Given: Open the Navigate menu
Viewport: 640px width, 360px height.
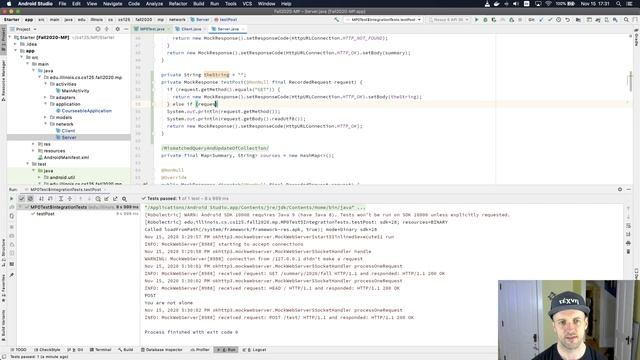Looking at the screenshot, I should [112, 4].
